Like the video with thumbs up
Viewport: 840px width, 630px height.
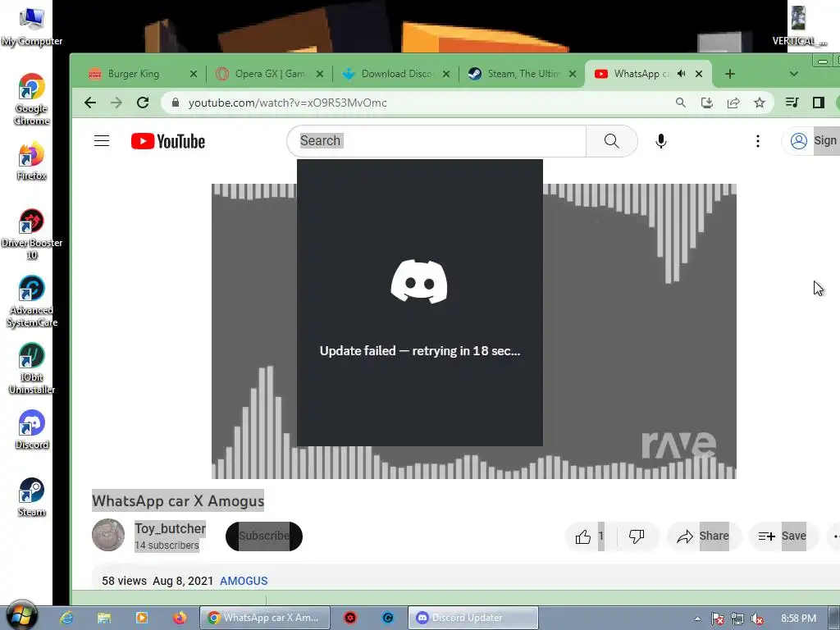(x=589, y=536)
